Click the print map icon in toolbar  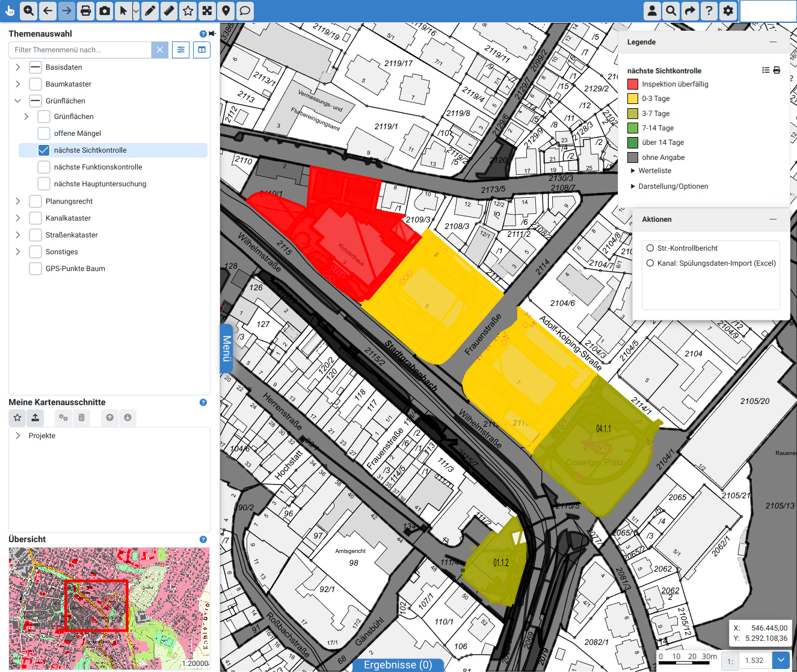click(86, 11)
